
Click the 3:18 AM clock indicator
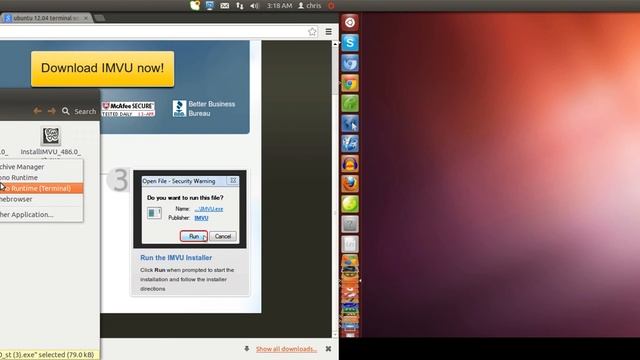280,6
